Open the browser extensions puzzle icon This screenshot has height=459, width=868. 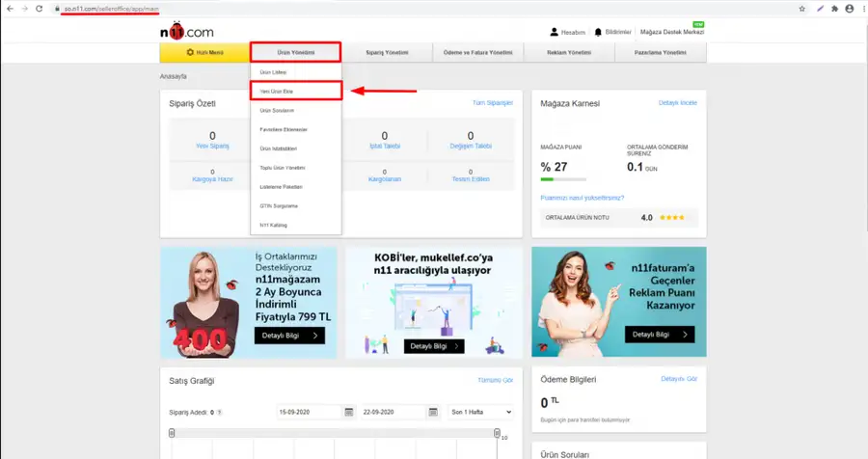click(835, 9)
